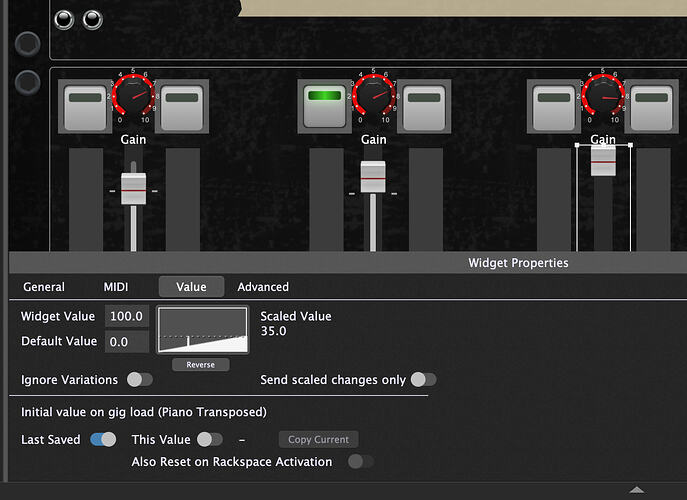
Task: Switch to the General tab
Action: [44, 287]
